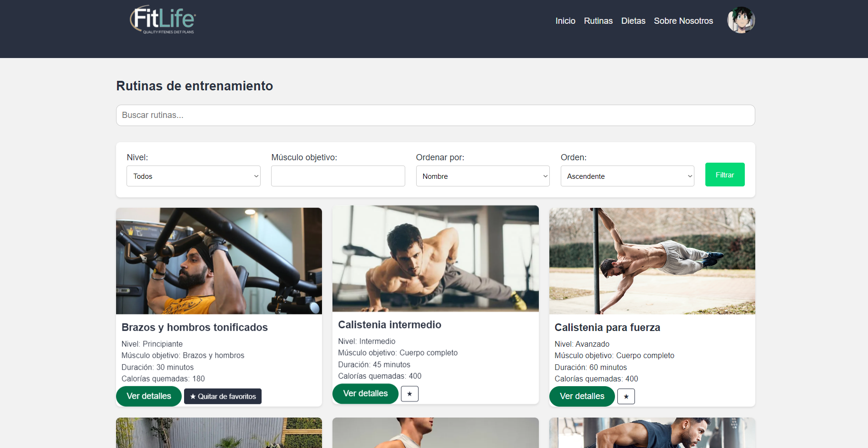
Task: Open the Calistenia intermedio card image
Action: [x=436, y=258]
